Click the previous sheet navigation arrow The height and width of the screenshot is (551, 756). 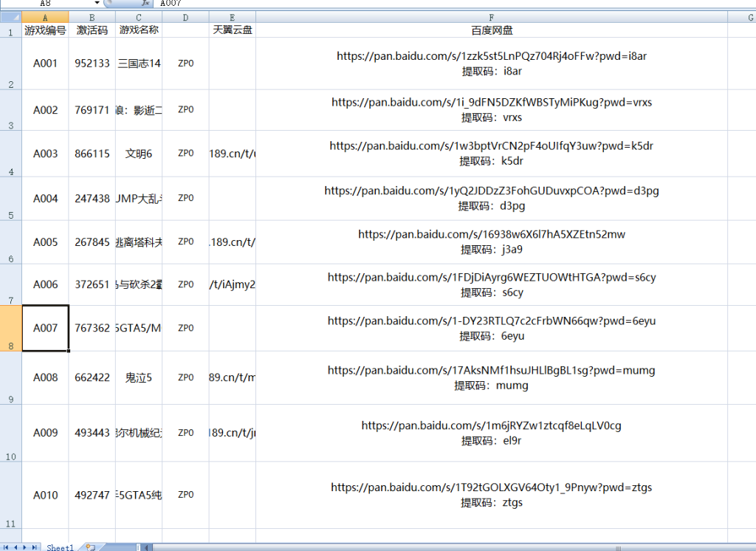[x=16, y=547]
